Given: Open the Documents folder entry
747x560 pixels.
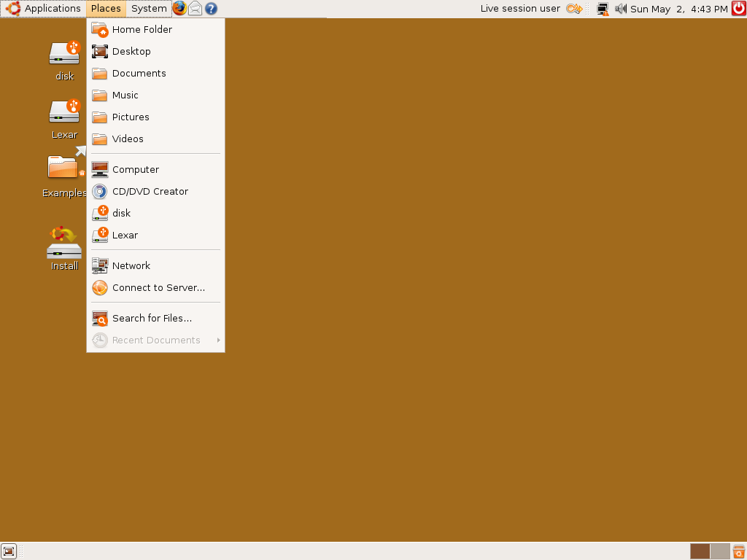Looking at the screenshot, I should coord(156,74).
